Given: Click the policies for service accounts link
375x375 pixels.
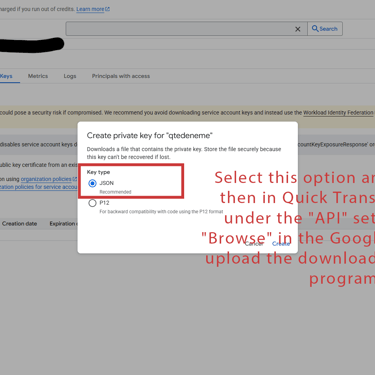Looking at the screenshot, I should coord(39,187).
